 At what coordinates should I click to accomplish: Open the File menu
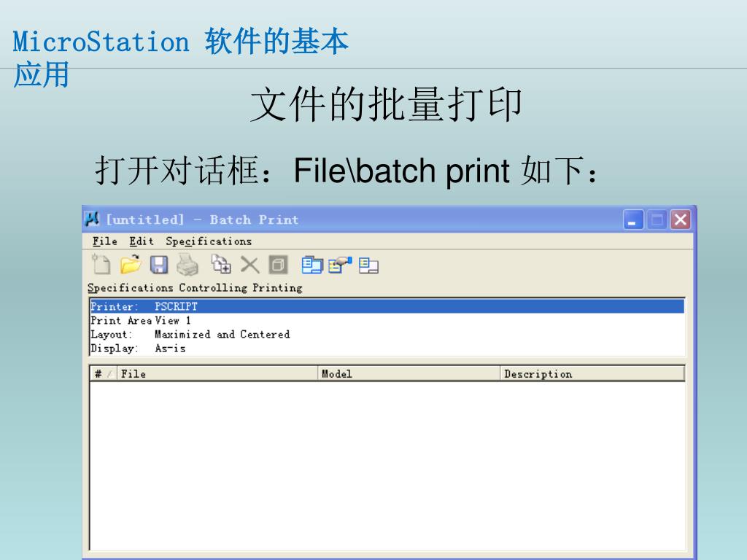(105, 241)
